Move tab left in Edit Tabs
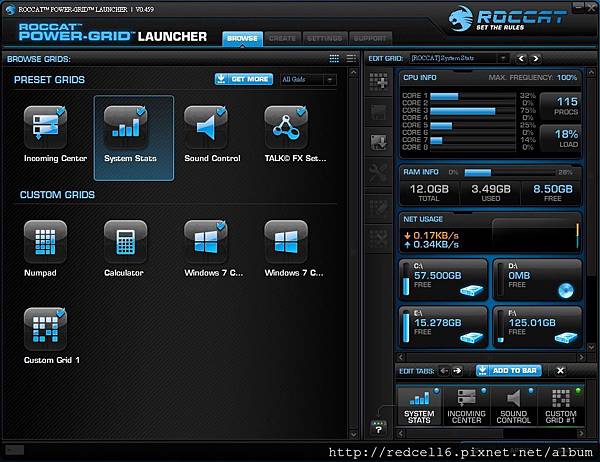 point(444,371)
